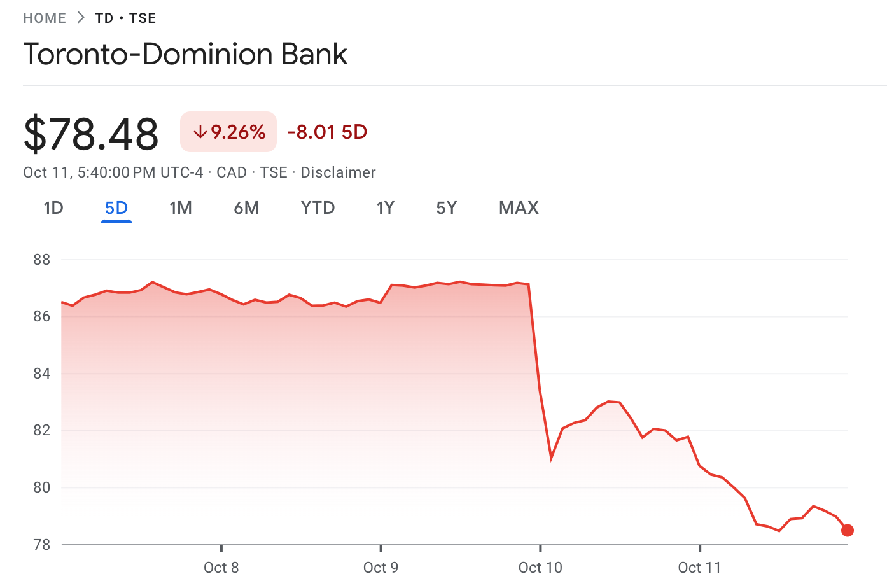Click the Toronto-Dominion Bank heading

click(x=185, y=54)
